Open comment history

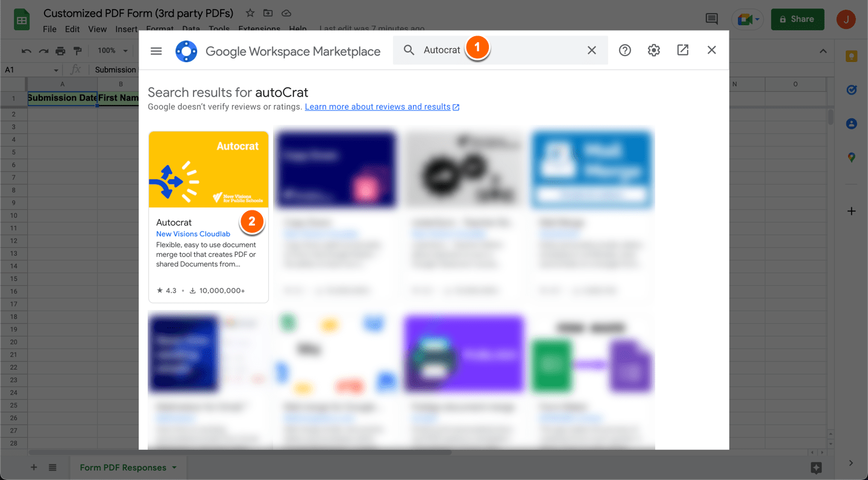tap(712, 19)
